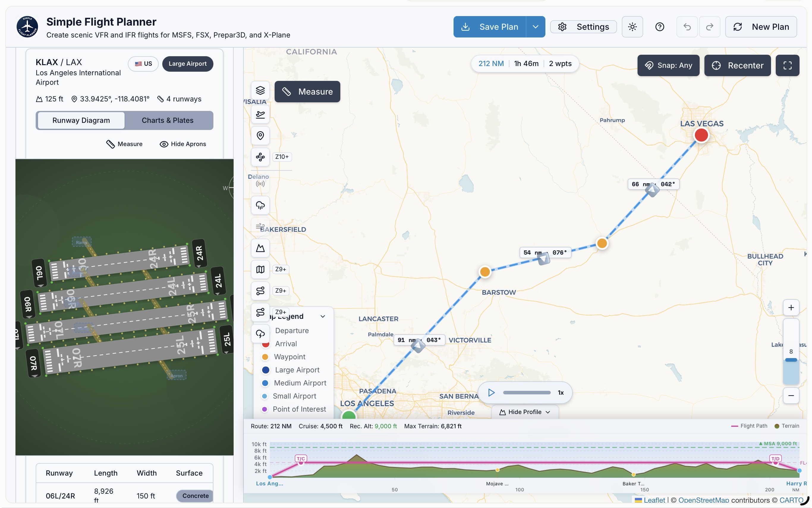
Task: Click the flight playback progress slider
Action: [x=527, y=393]
